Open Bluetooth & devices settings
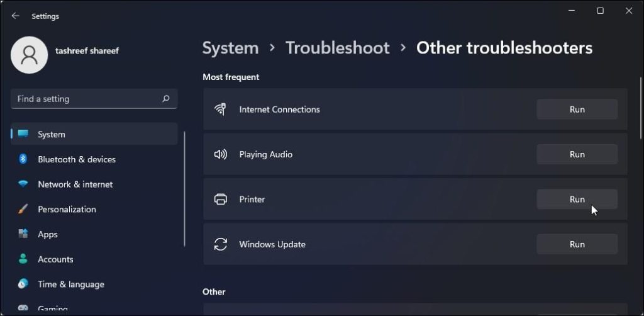644x316 pixels. coord(94,159)
